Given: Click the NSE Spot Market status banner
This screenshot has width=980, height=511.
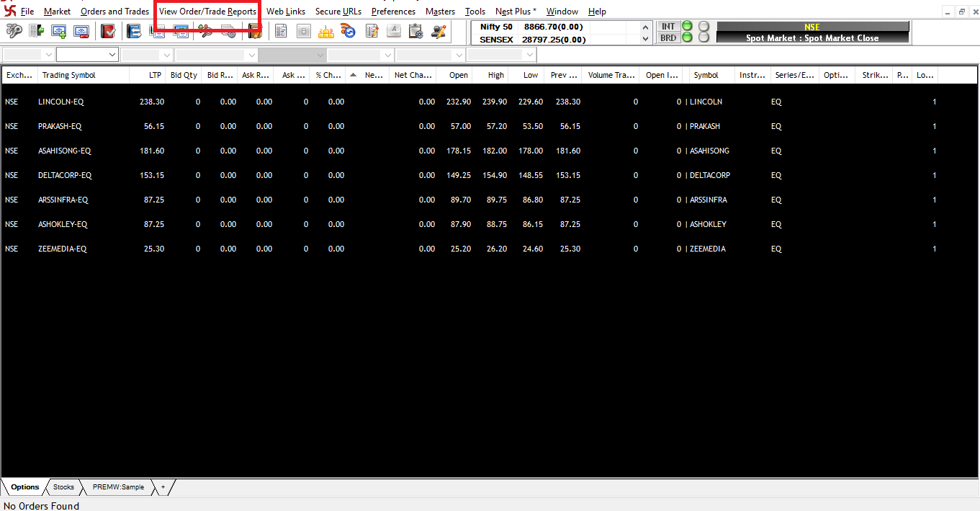Looking at the screenshot, I should (812, 32).
